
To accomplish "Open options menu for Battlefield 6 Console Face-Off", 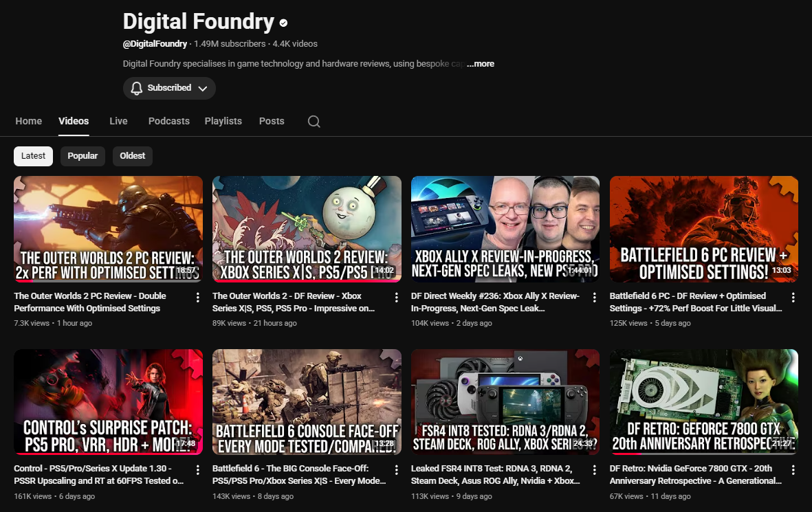I will pos(396,469).
